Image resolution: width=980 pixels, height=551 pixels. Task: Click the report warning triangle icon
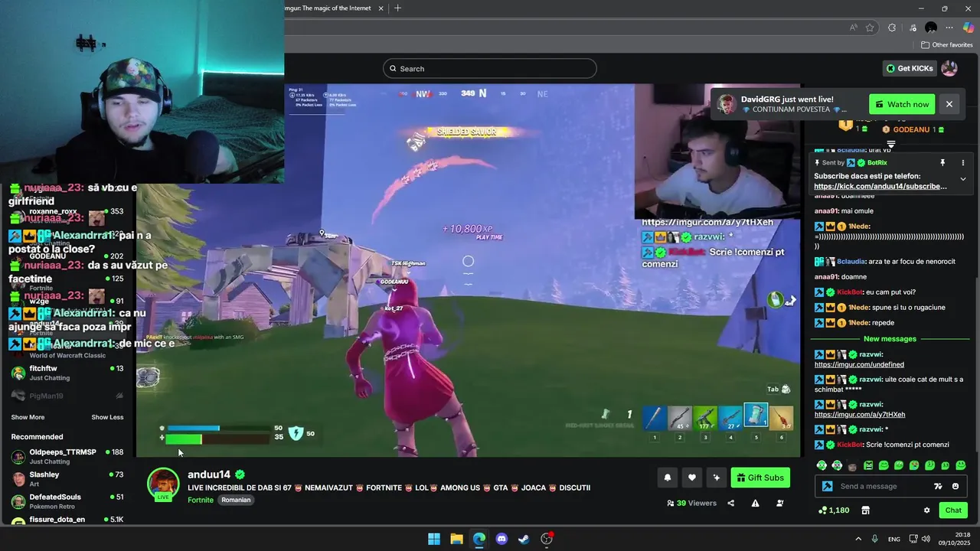pyautogui.click(x=755, y=503)
